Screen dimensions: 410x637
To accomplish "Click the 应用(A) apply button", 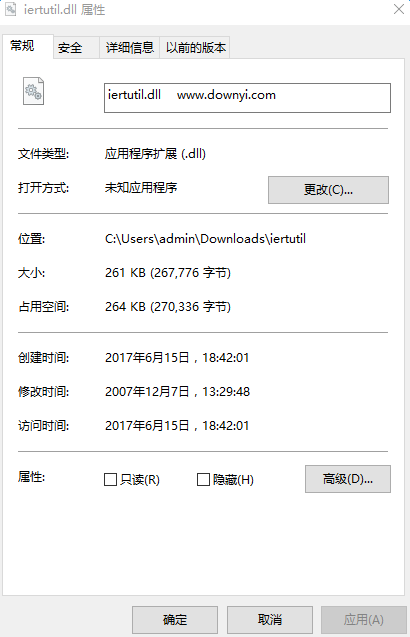I will point(364,620).
